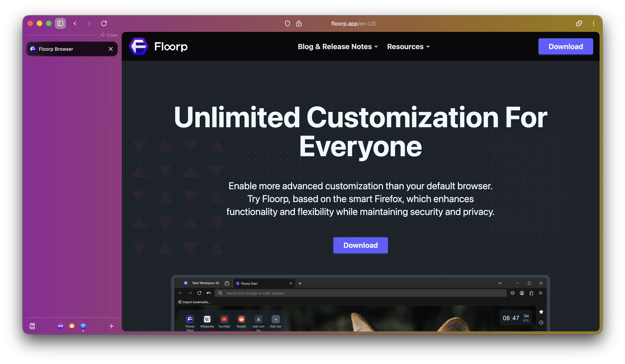Go forward to the next page

click(x=89, y=23)
